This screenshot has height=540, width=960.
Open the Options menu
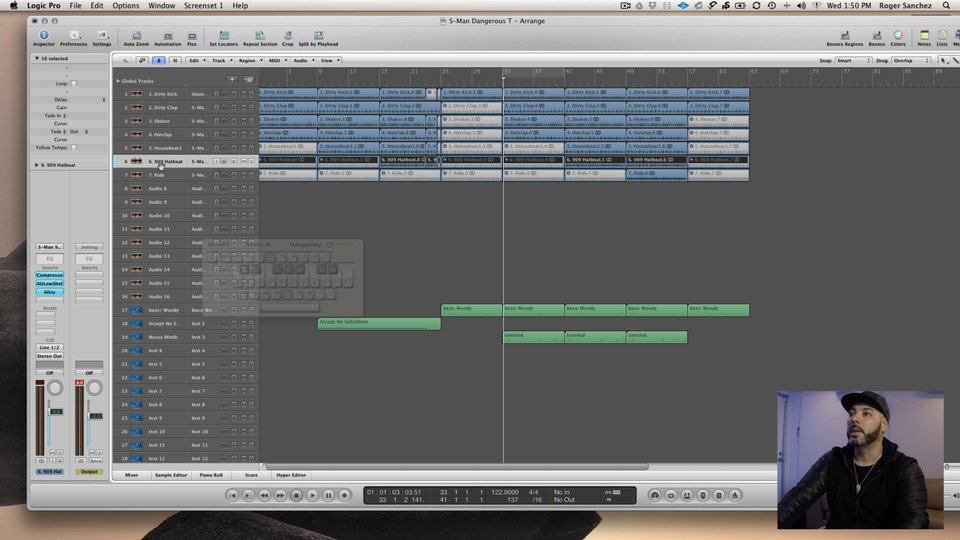(126, 6)
